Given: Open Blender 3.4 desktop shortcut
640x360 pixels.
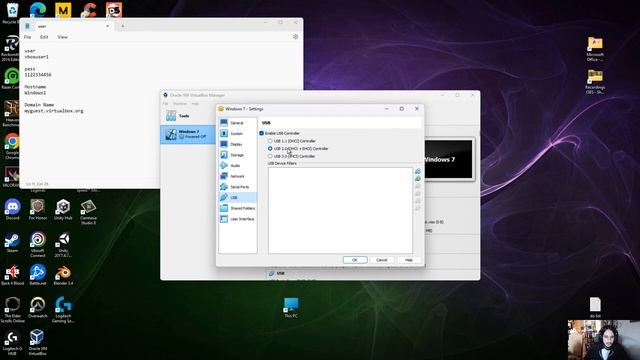Looking at the screenshot, I should coord(63,275).
